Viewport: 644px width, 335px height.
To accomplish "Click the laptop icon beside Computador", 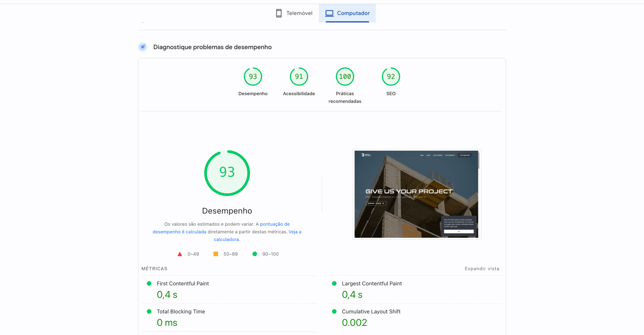I will [329, 13].
